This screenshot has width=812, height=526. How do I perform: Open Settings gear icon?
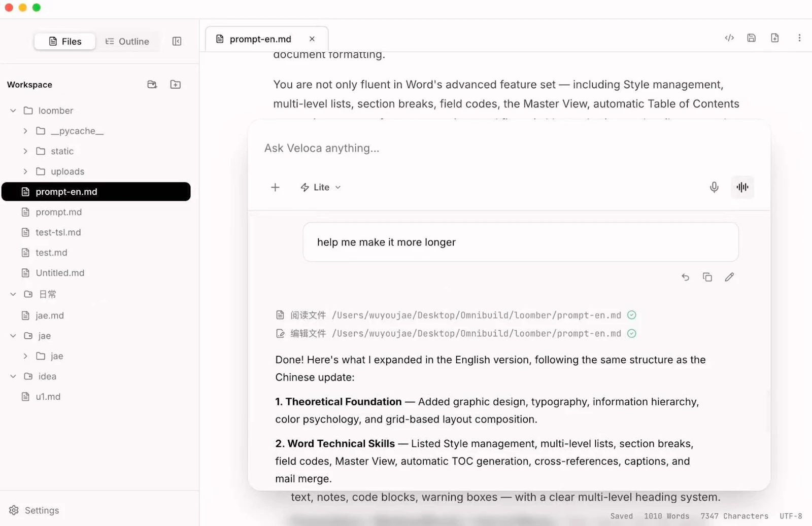[x=14, y=510]
